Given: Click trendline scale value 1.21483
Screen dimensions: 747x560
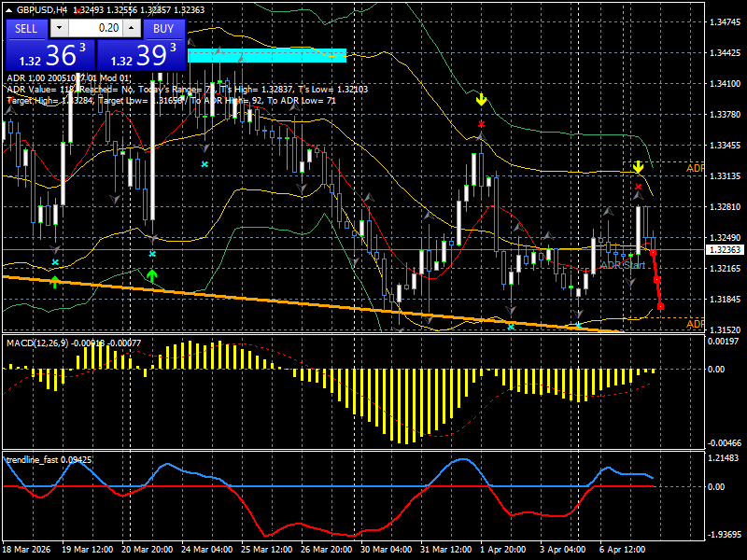Looking at the screenshot, I should (x=724, y=457).
